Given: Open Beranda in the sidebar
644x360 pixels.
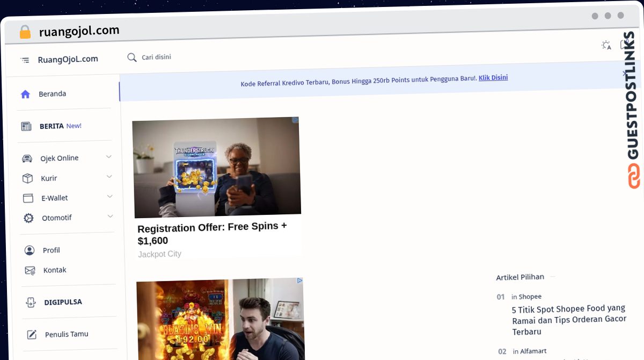Looking at the screenshot, I should [52, 93].
